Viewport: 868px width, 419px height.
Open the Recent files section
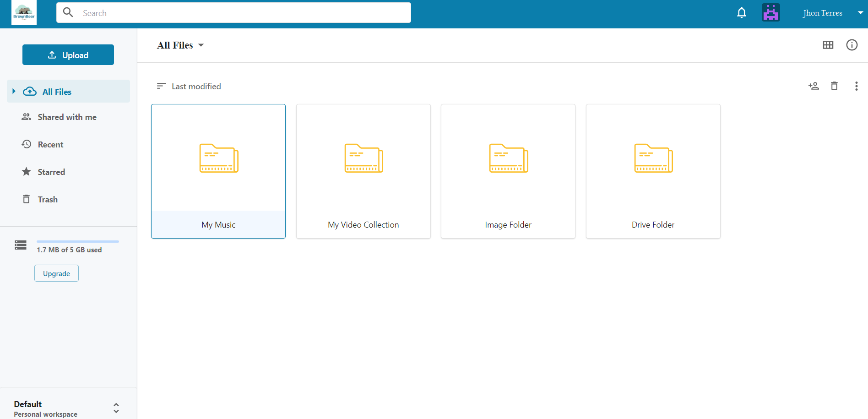tap(50, 145)
